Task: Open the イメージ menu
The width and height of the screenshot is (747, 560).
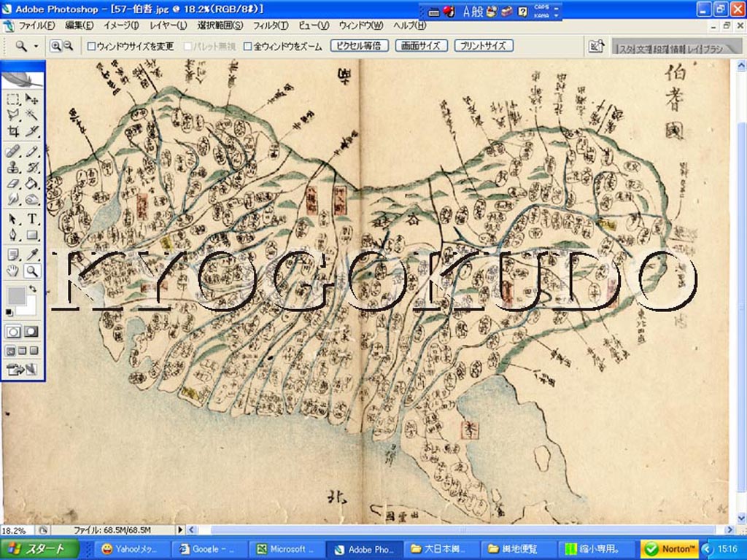Action: 121,26
